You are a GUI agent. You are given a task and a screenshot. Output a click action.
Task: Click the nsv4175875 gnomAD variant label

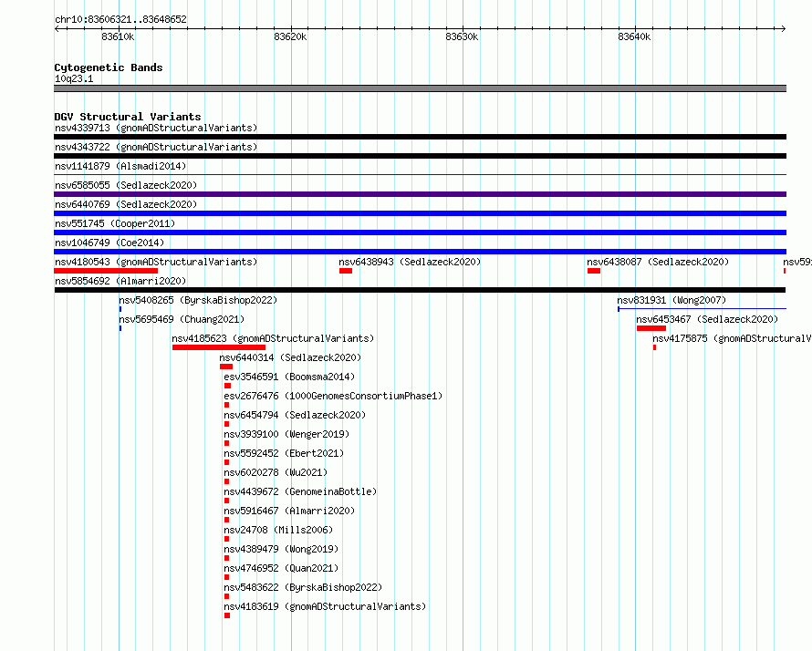(x=732, y=338)
